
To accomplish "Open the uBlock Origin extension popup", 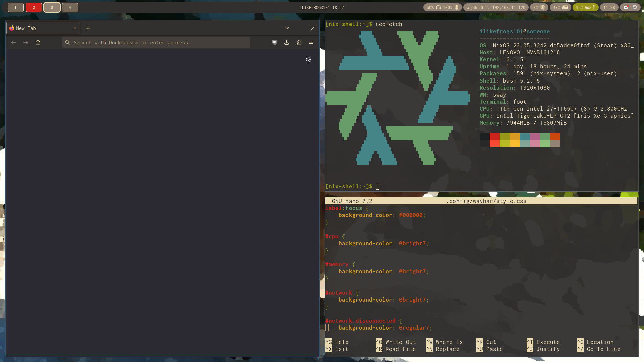I will (x=274, y=42).
